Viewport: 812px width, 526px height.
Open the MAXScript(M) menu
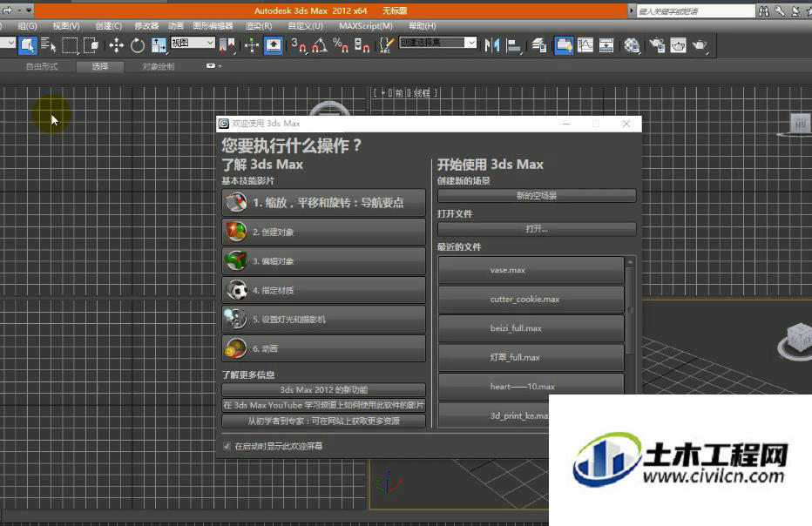(366, 26)
